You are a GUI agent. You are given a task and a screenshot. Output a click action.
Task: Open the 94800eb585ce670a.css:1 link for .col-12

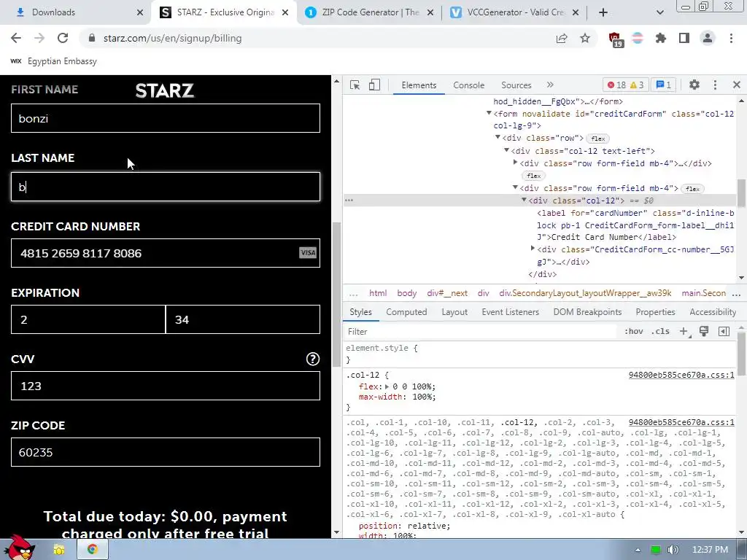(681, 375)
